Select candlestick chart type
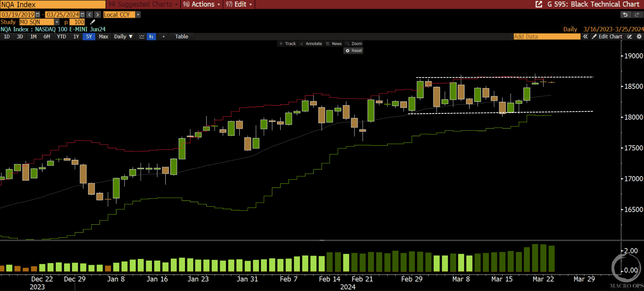Viewport: 644px width, 291px height. [151, 36]
